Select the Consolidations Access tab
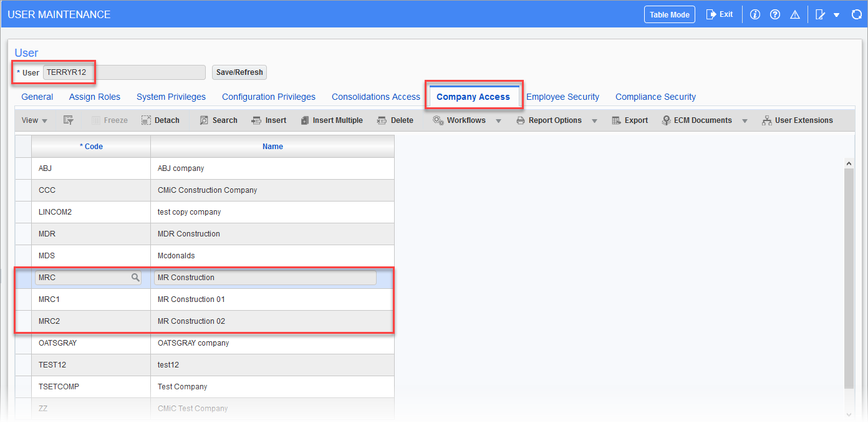 click(376, 97)
